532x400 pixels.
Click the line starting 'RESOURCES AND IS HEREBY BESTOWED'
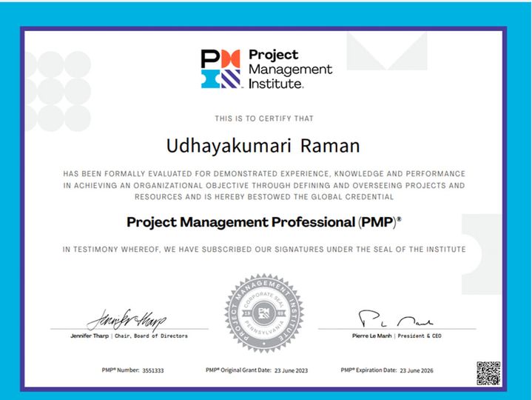coord(264,197)
